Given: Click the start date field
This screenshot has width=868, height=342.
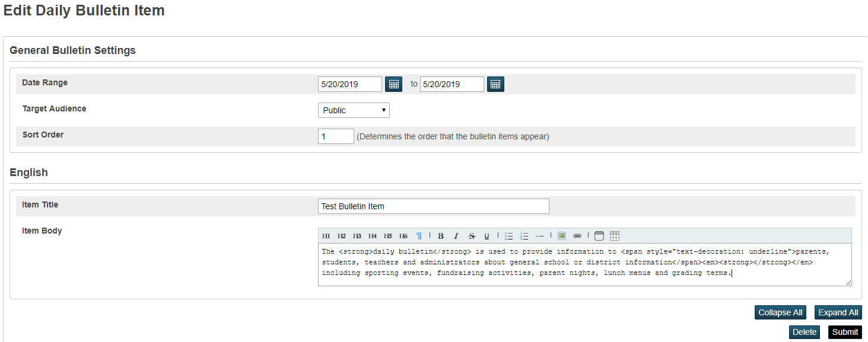Looking at the screenshot, I should 350,84.
